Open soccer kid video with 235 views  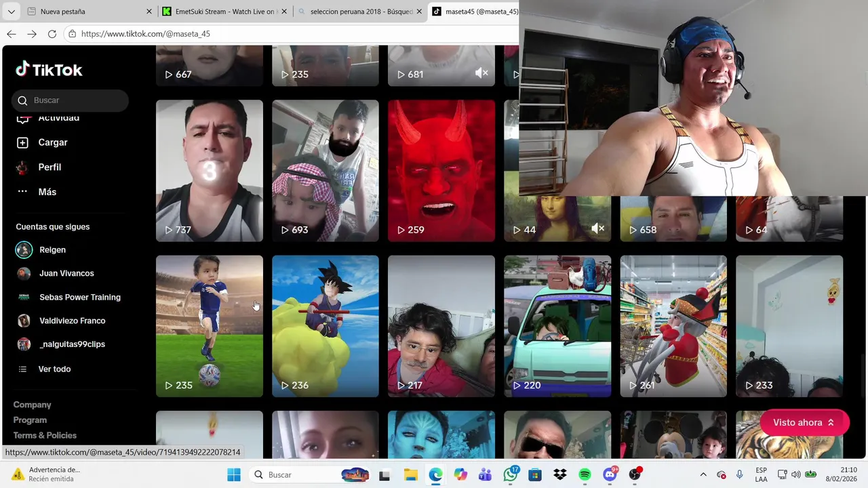point(210,326)
